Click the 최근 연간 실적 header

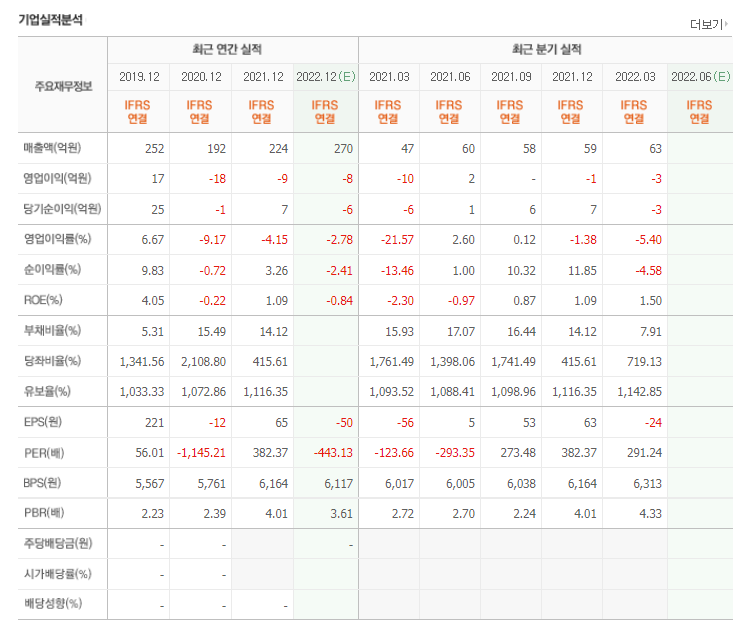tap(227, 49)
